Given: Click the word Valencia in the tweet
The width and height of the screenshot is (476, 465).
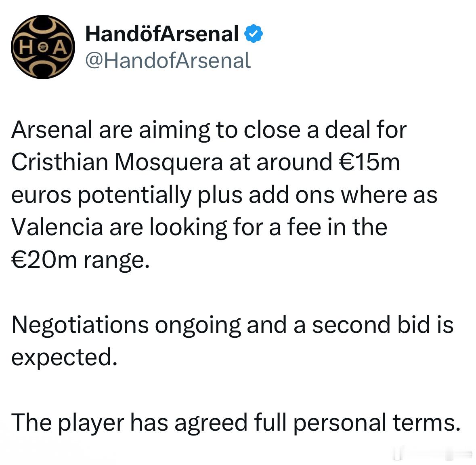Looking at the screenshot, I should point(57,227).
